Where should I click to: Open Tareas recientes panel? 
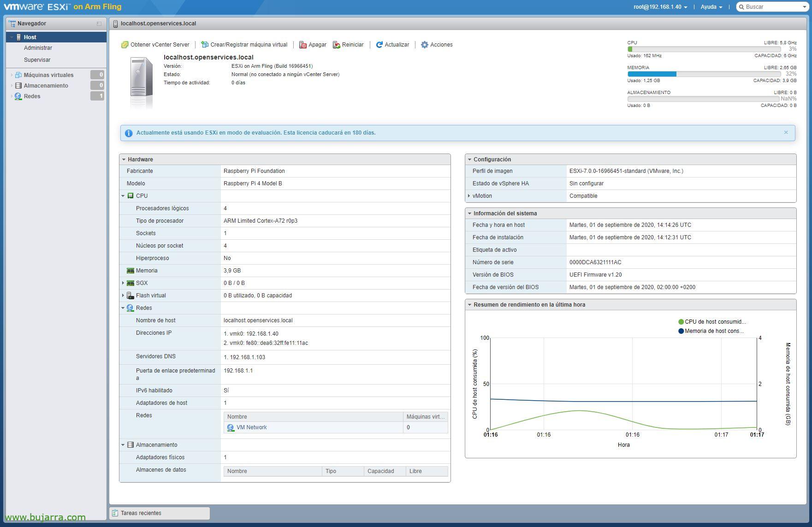(x=160, y=513)
